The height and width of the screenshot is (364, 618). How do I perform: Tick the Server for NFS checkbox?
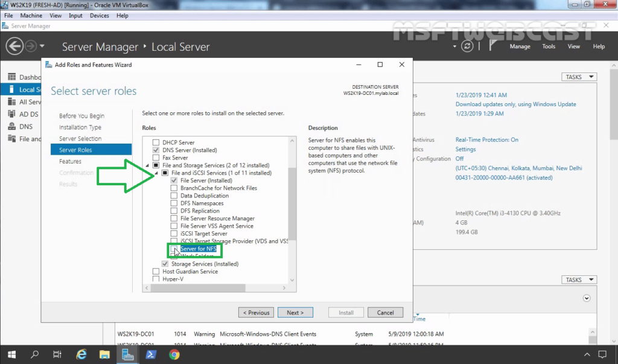click(174, 249)
